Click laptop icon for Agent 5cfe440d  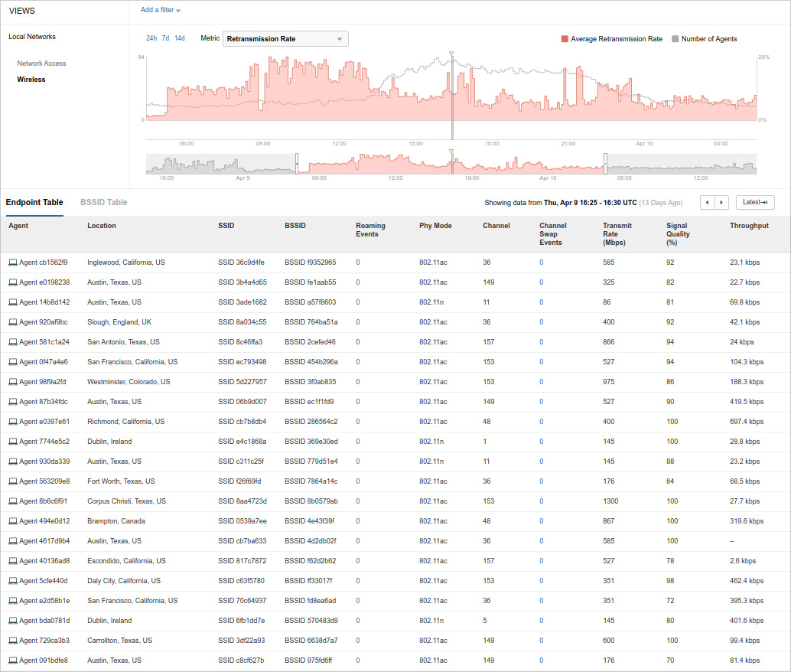(x=12, y=581)
